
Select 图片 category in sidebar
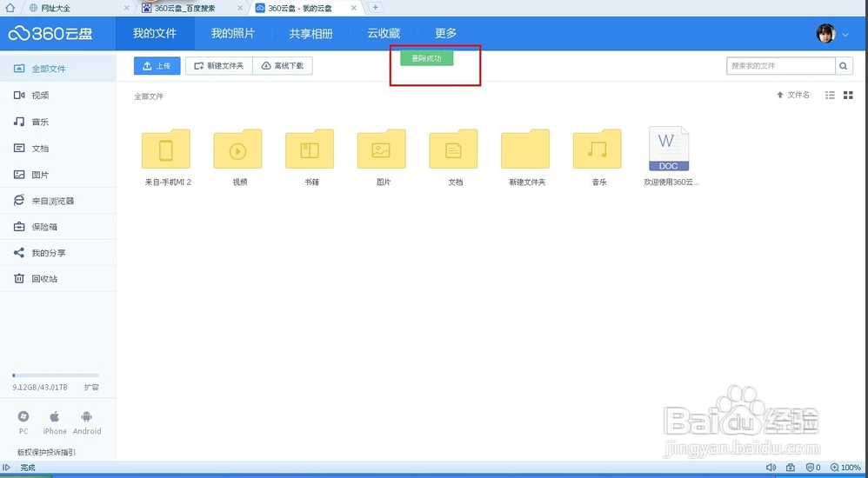[x=57, y=175]
